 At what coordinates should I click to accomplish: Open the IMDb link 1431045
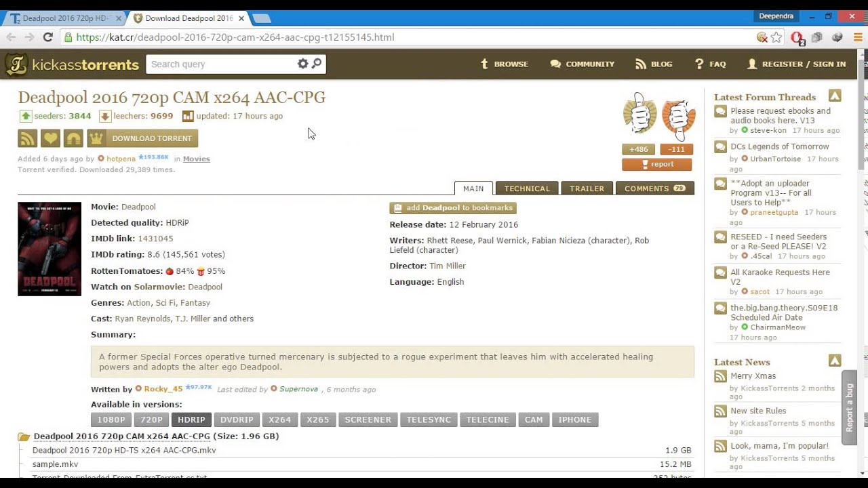[155, 239]
